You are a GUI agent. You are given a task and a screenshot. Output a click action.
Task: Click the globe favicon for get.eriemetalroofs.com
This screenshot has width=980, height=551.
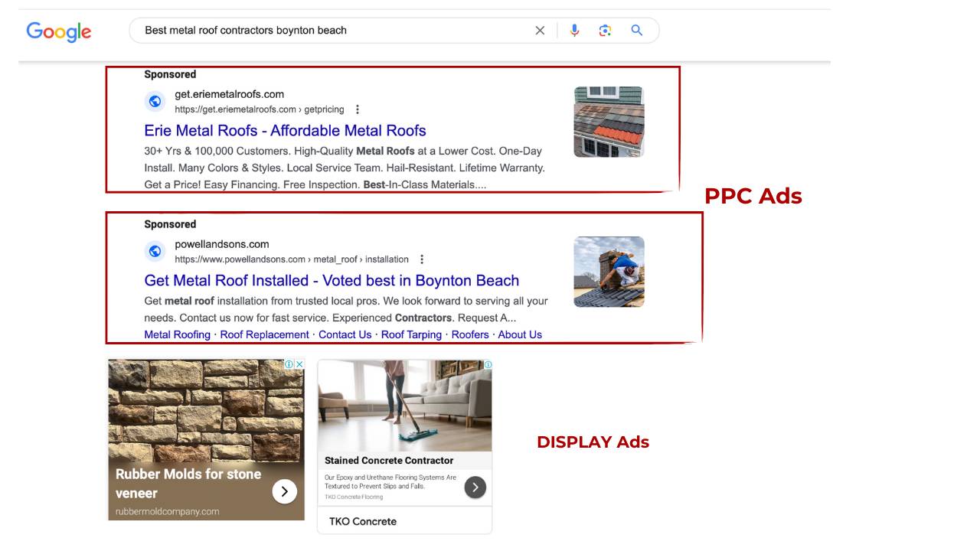click(x=155, y=101)
